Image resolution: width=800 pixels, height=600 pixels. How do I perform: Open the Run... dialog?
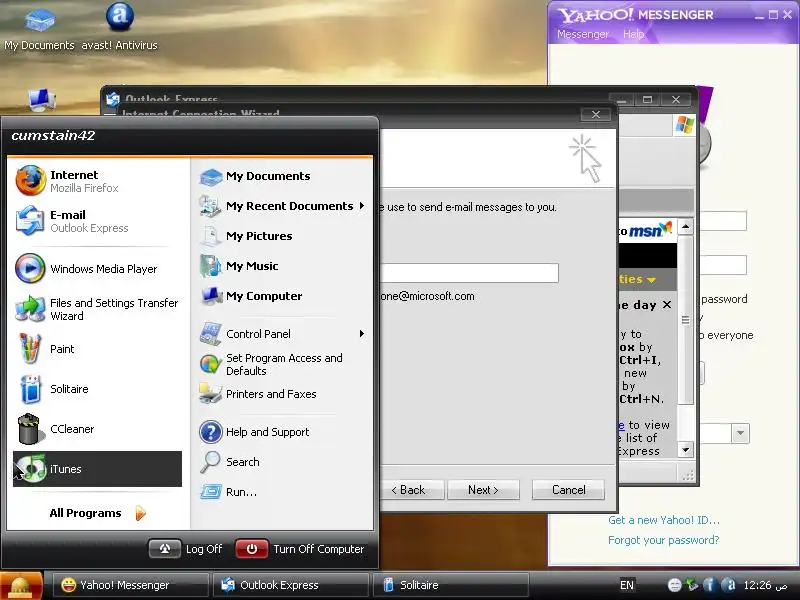[282, 492]
